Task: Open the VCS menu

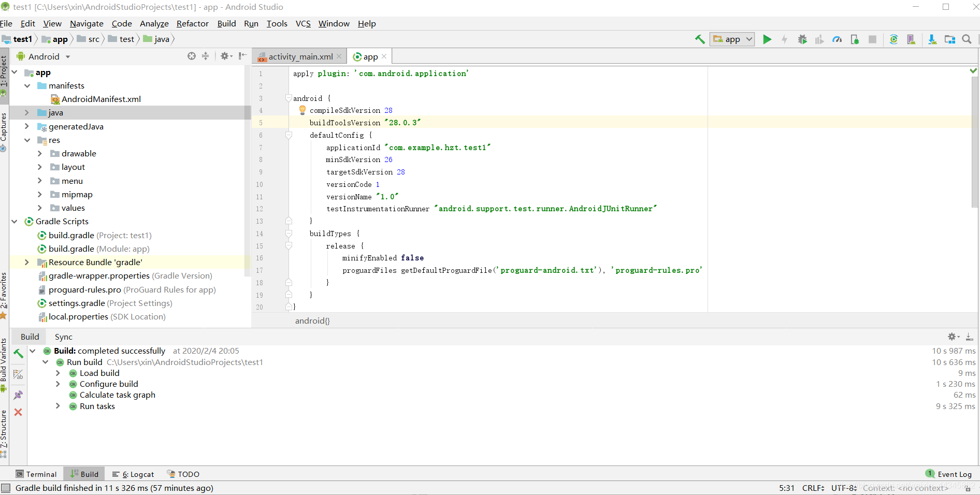Action: click(x=303, y=24)
